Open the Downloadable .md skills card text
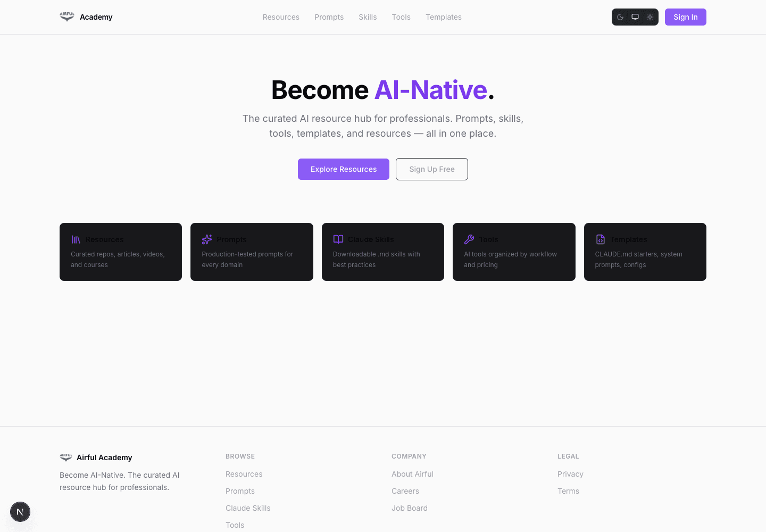Image resolution: width=766 pixels, height=532 pixels. (377, 260)
